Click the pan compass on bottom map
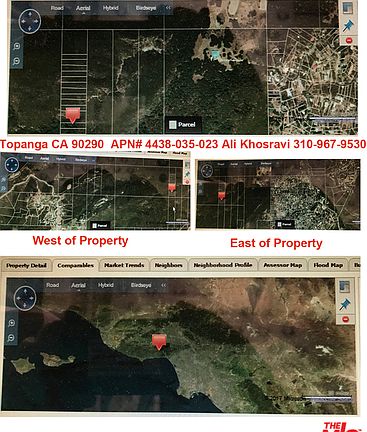Viewport: 367px width, 432px height. (25, 298)
